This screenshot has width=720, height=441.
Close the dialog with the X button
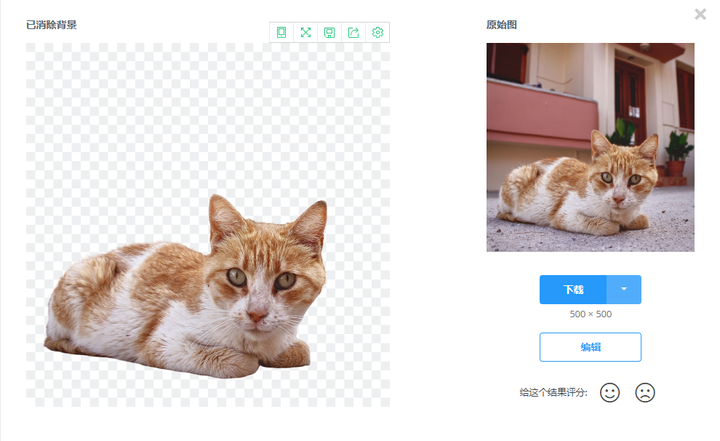click(700, 14)
